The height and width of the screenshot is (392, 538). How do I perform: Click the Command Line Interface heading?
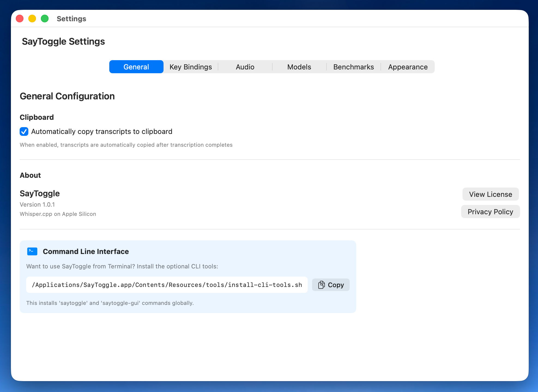86,251
